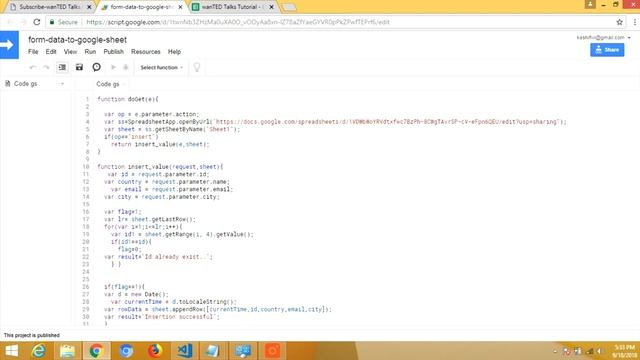Reload the page in browser

click(37, 22)
